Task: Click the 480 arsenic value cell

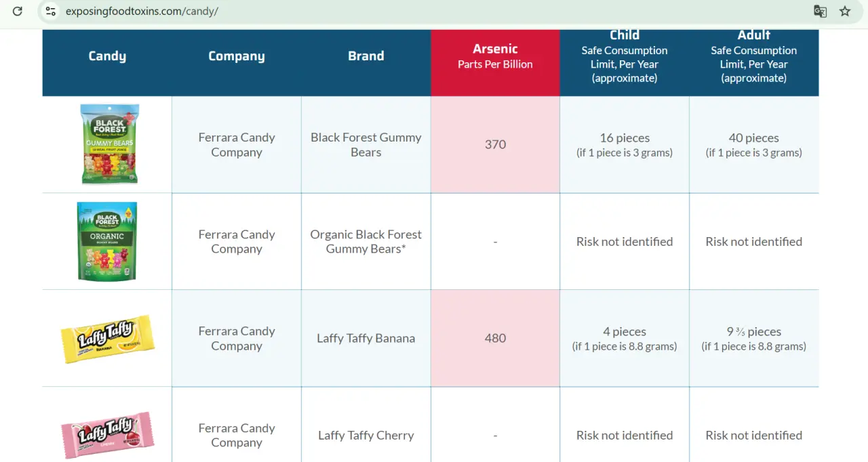Action: (x=495, y=338)
